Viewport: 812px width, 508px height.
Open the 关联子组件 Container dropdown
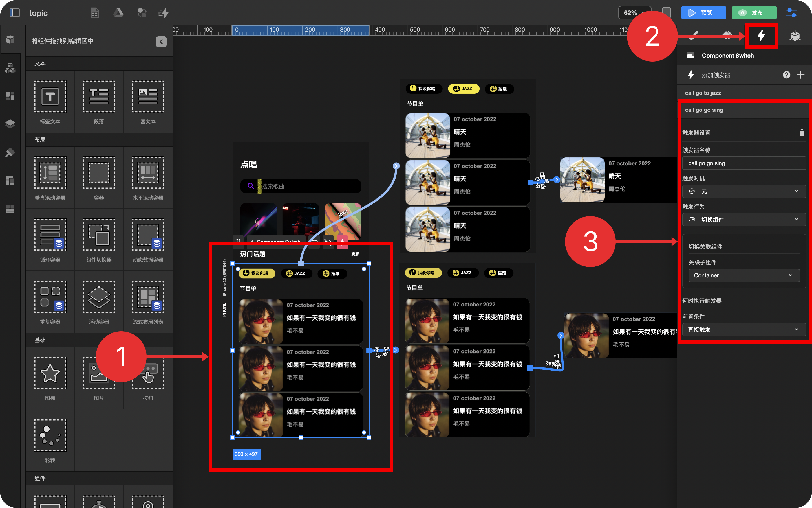[744, 275]
